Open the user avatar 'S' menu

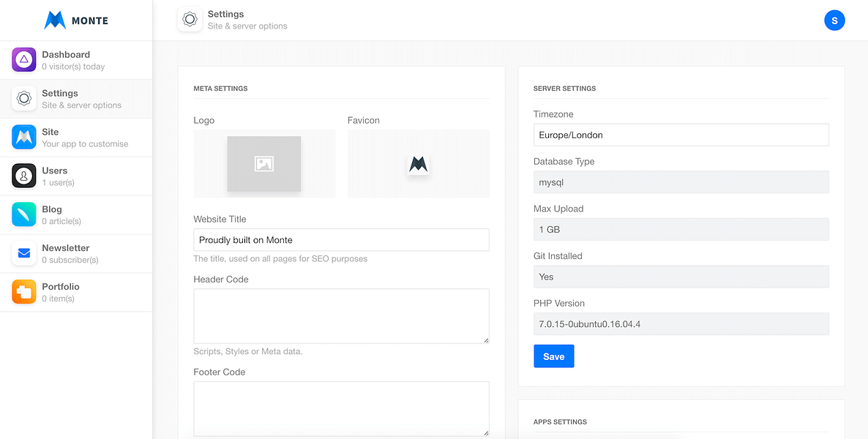[x=834, y=20]
